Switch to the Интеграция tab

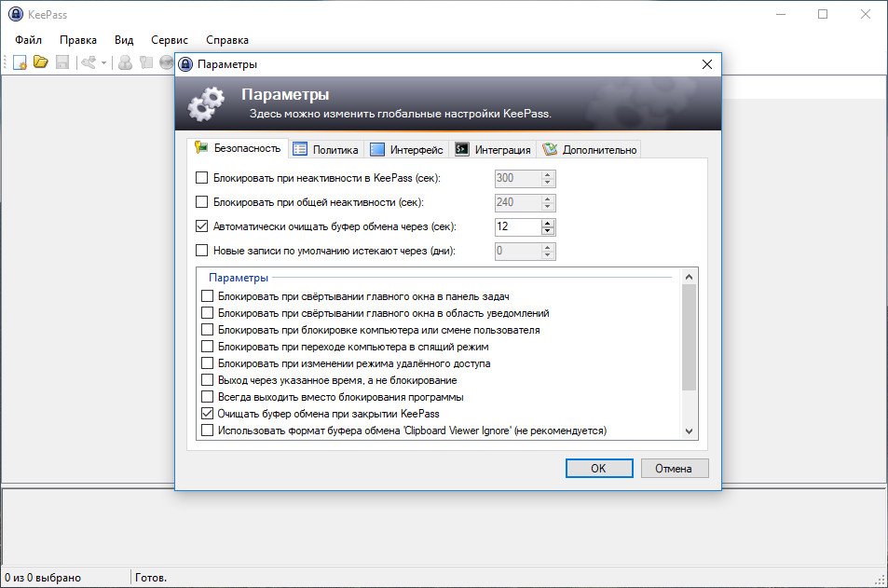click(x=493, y=149)
